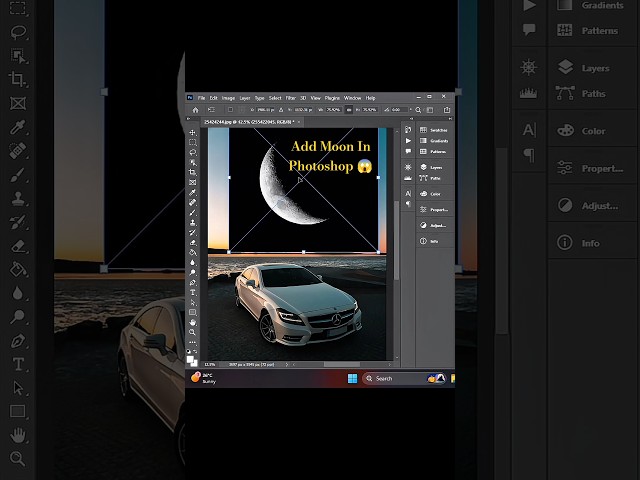Expand the toolbar using the top-left double arrow
The image size is (640, 480).
point(189,119)
